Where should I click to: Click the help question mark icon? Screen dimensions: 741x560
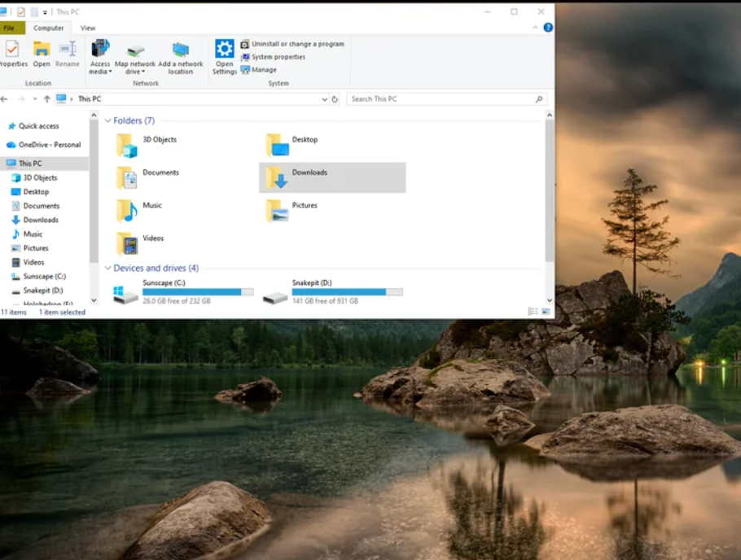[548, 28]
